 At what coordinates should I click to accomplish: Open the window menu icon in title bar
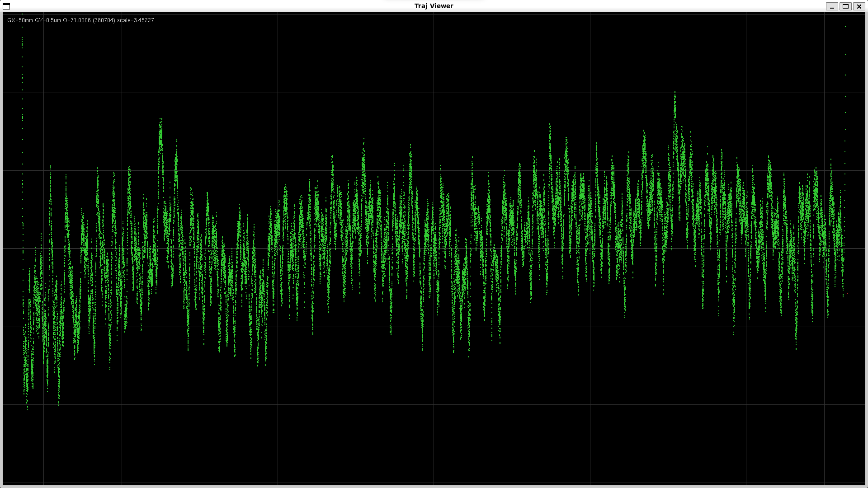(6, 6)
